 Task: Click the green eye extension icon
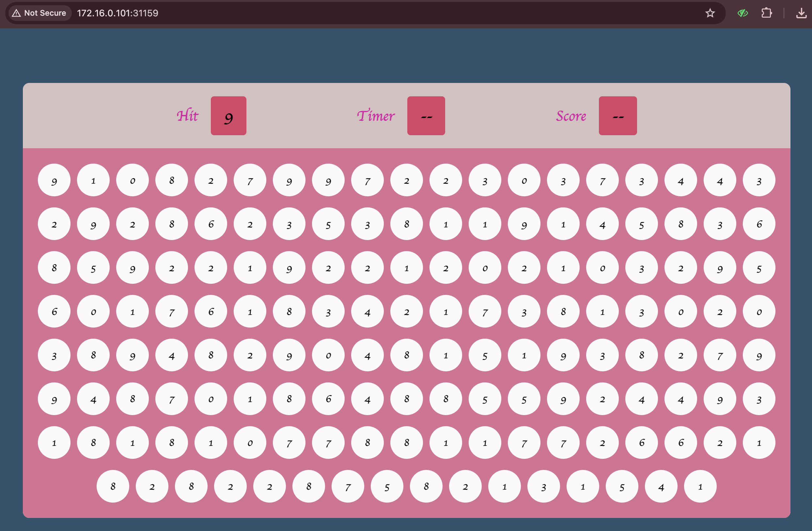(x=742, y=13)
